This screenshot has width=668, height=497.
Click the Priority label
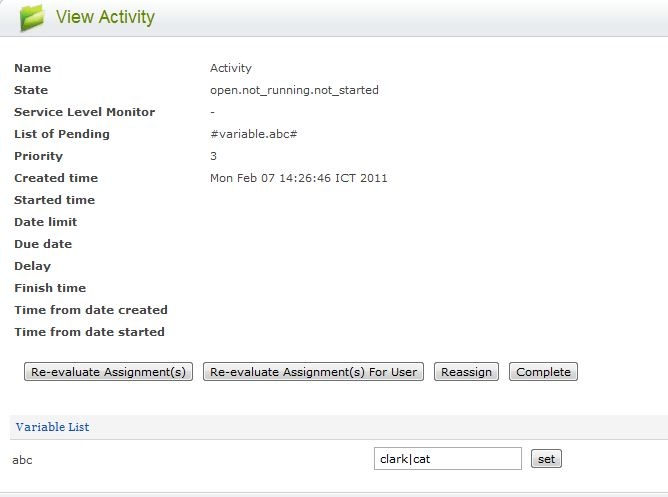point(38,156)
